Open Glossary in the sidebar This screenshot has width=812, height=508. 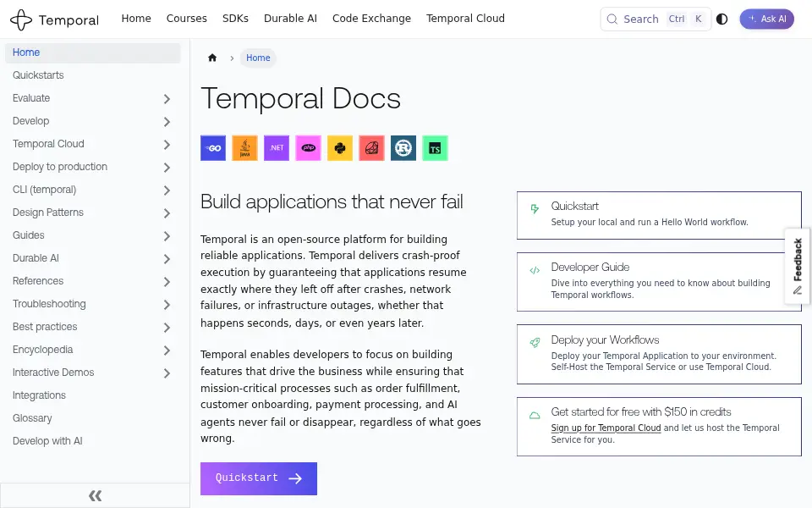pos(32,417)
